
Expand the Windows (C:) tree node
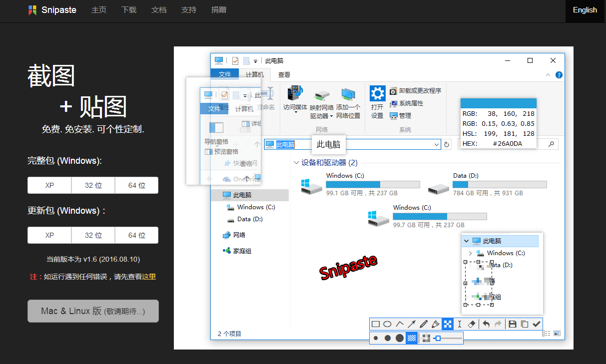click(x=470, y=253)
